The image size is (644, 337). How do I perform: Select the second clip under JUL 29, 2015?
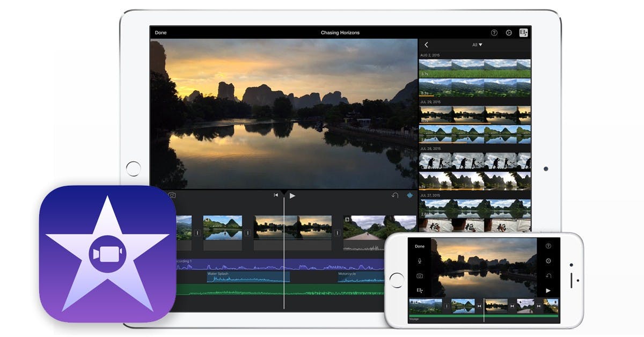(x=475, y=134)
